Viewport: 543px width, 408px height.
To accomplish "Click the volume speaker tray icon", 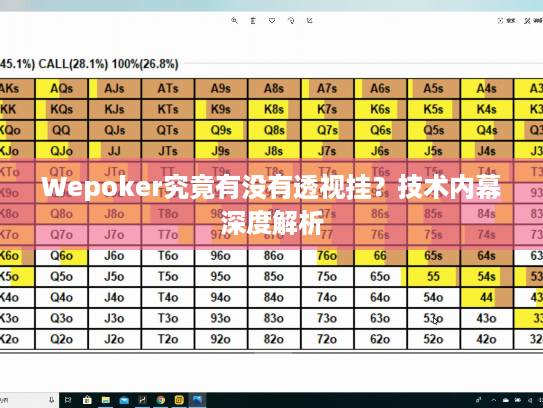I will pos(530,400).
